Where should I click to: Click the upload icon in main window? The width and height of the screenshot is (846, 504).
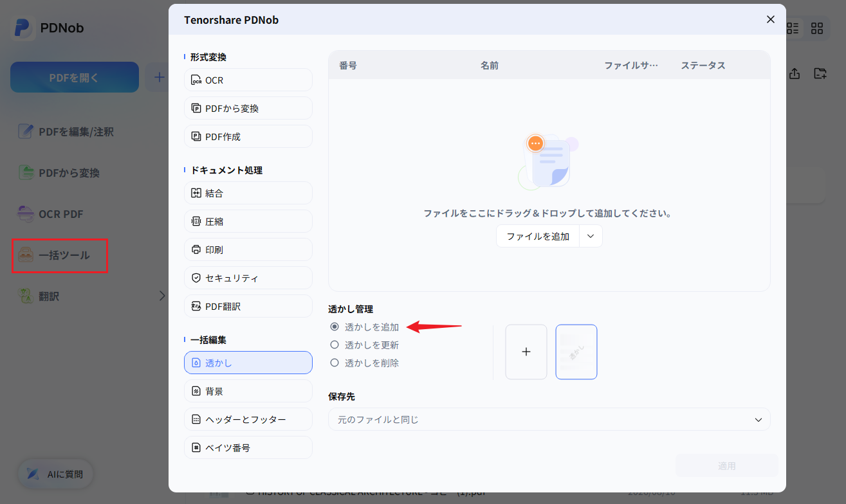(x=795, y=73)
